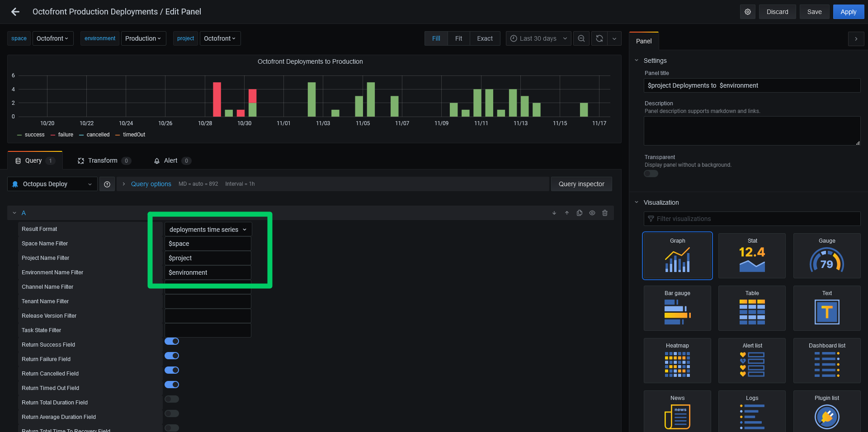Open the Result Format dropdown
868x432 pixels.
click(x=208, y=230)
